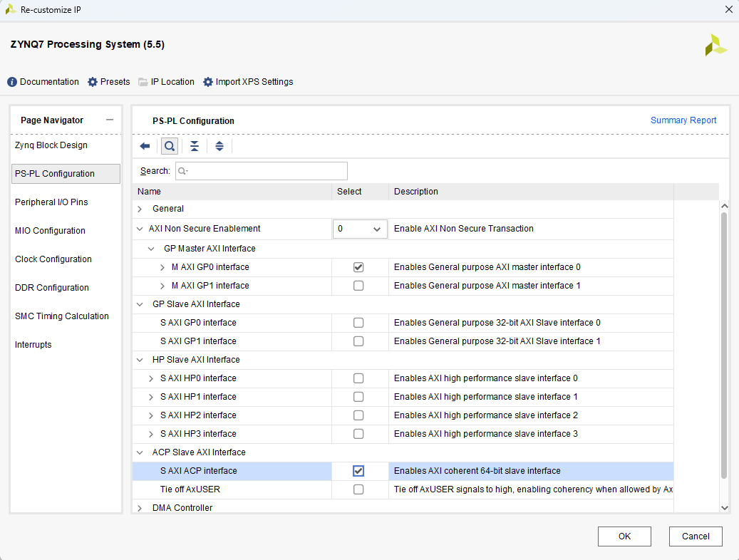Select the Tie off AxUSER row
This screenshot has height=560, width=739.
[x=403, y=489]
